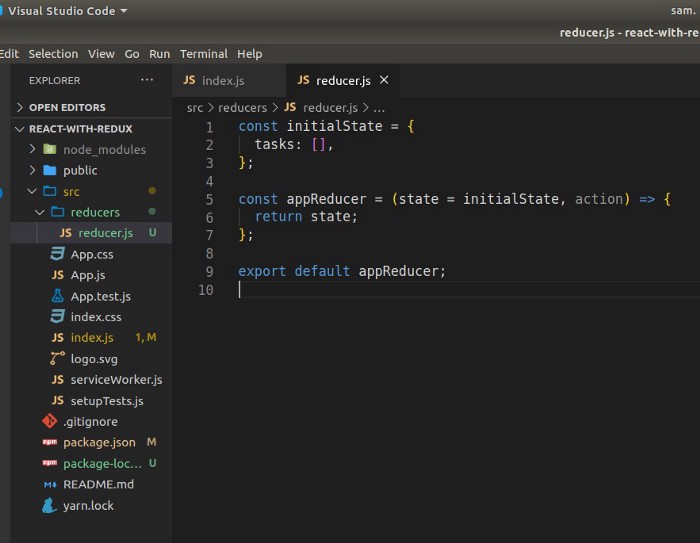700x543 pixels.
Task: Click the logo.svg file icon
Action: (57, 359)
